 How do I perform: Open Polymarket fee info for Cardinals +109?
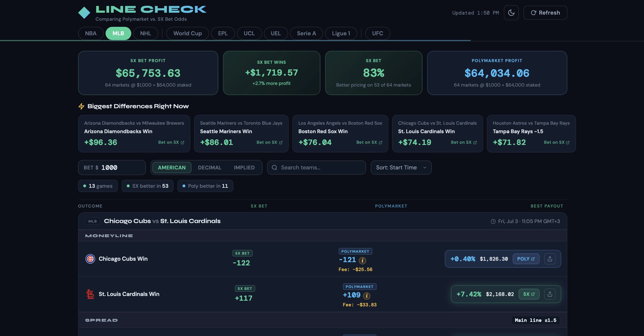pyautogui.click(x=366, y=296)
